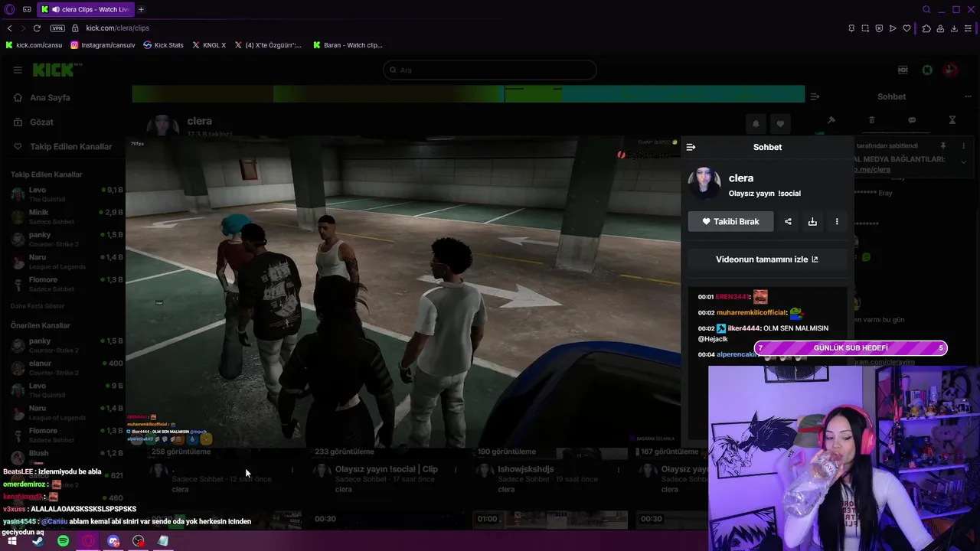Toggle the notification bell for clera
Screen dimensions: 980x551
point(756,124)
